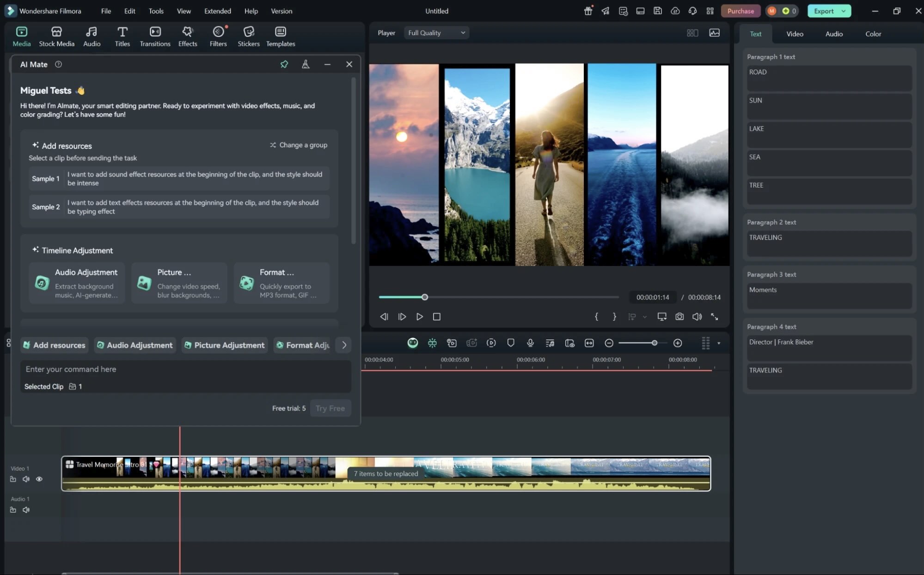Open the Effects panel
Viewport: 924px width, 575px height.
coord(188,36)
